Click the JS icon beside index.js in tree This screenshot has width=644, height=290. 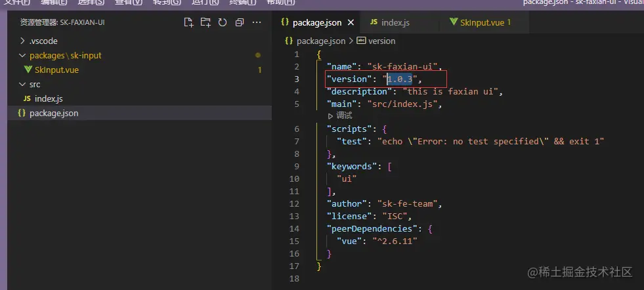tap(27, 98)
